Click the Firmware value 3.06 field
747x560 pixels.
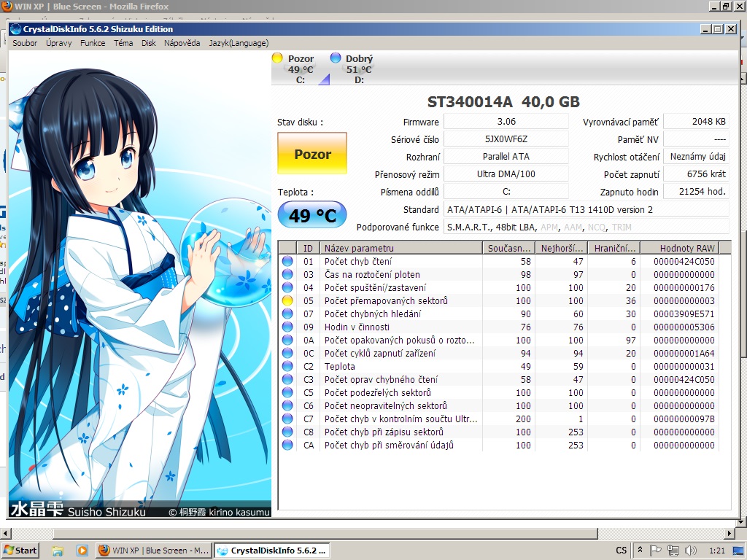pyautogui.click(x=506, y=122)
